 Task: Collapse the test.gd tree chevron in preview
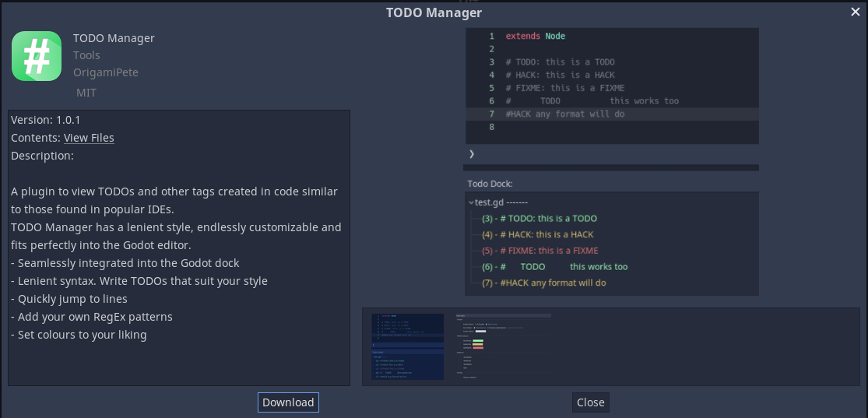click(x=471, y=202)
